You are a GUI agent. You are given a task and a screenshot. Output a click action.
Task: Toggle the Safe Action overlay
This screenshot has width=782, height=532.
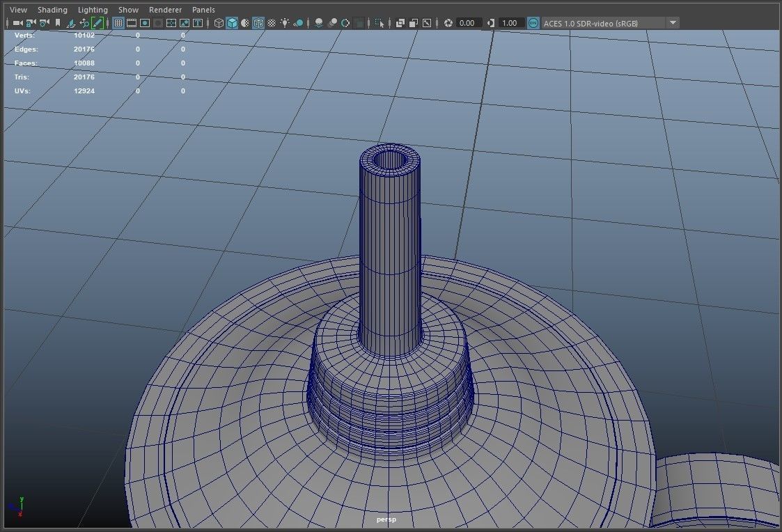point(184,23)
